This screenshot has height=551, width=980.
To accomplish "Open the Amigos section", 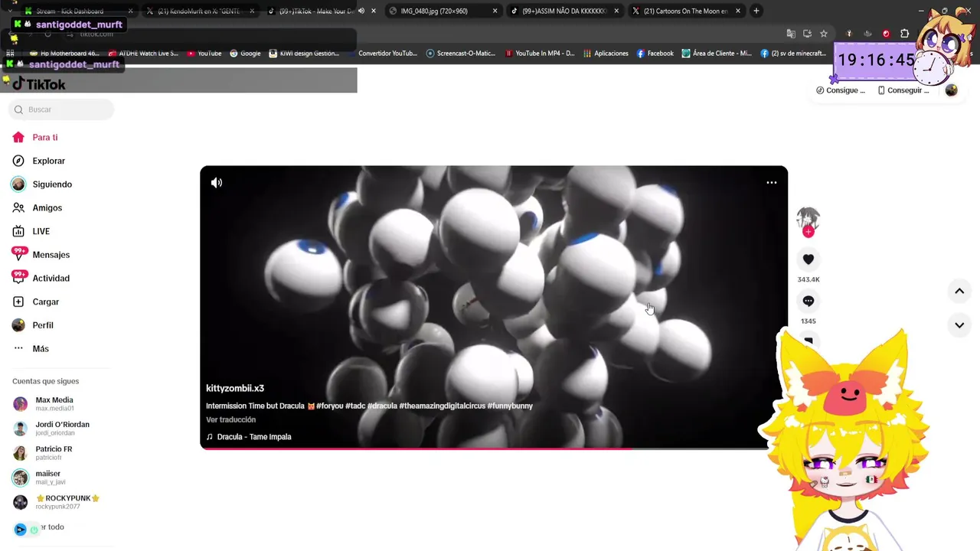I will pyautogui.click(x=37, y=208).
